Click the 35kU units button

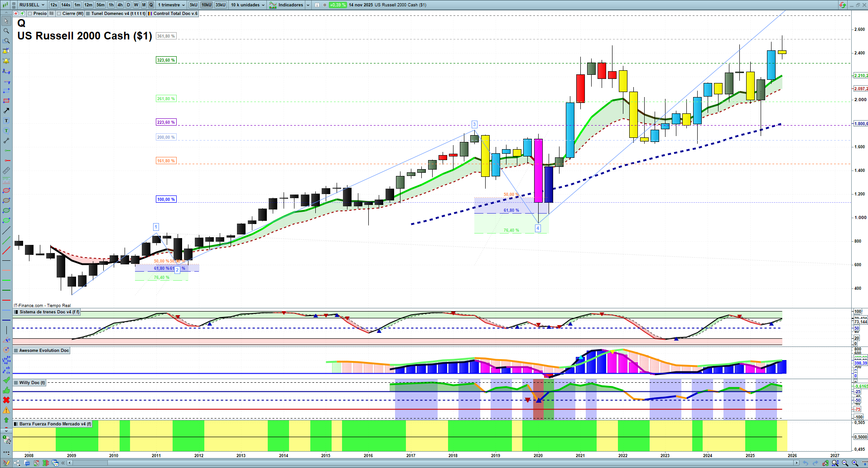point(221,5)
